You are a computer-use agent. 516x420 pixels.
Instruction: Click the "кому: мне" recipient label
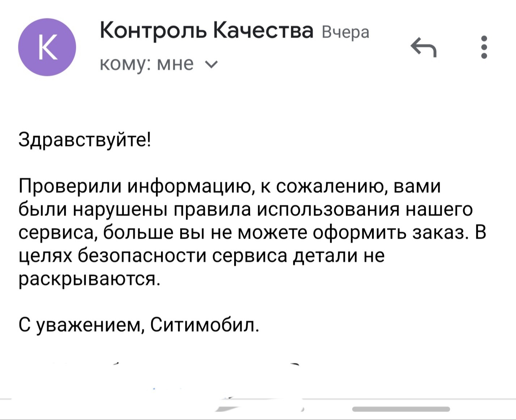147,64
